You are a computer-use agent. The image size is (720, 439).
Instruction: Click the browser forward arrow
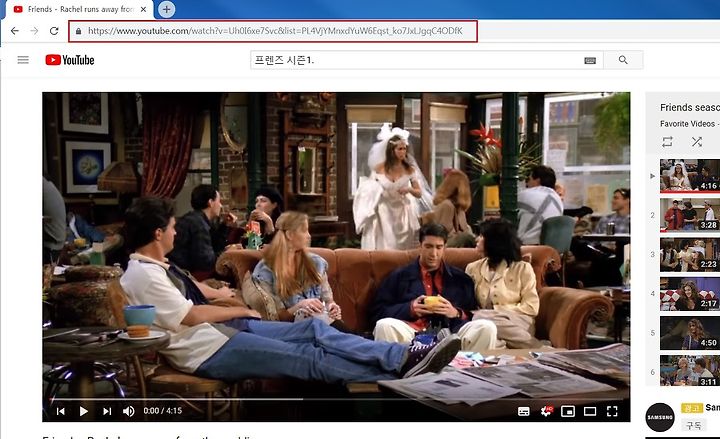[x=34, y=31]
